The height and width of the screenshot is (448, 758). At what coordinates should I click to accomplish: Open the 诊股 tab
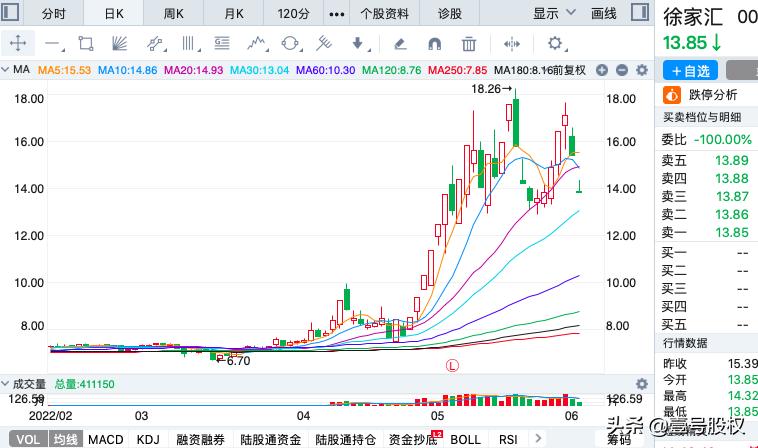[450, 14]
